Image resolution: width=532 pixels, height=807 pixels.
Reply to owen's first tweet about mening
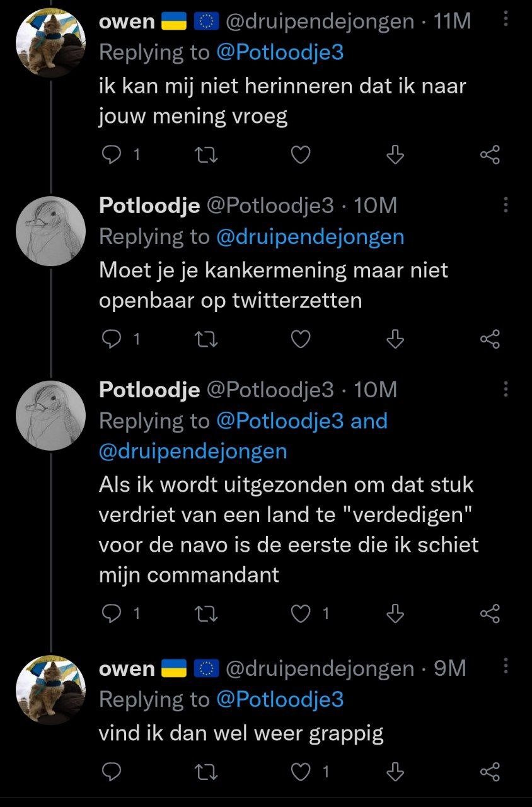(x=111, y=155)
